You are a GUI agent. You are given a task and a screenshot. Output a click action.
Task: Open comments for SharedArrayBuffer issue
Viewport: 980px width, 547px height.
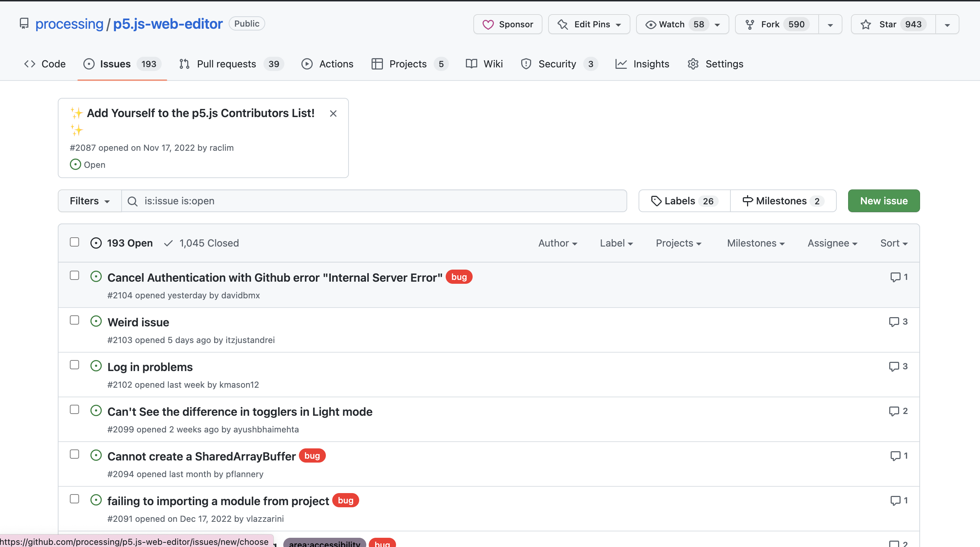898,455
